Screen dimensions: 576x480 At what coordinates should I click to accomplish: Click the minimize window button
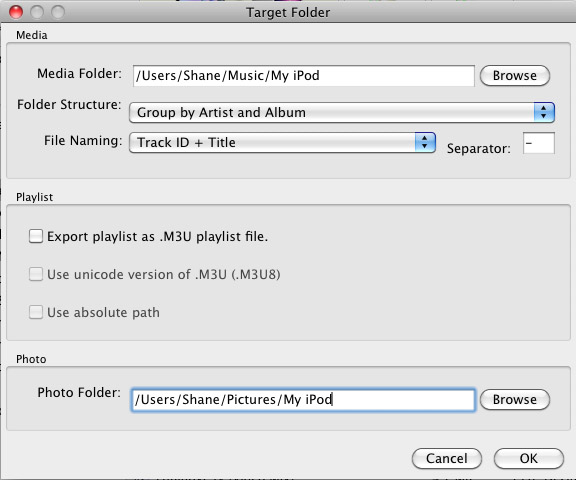(37, 12)
